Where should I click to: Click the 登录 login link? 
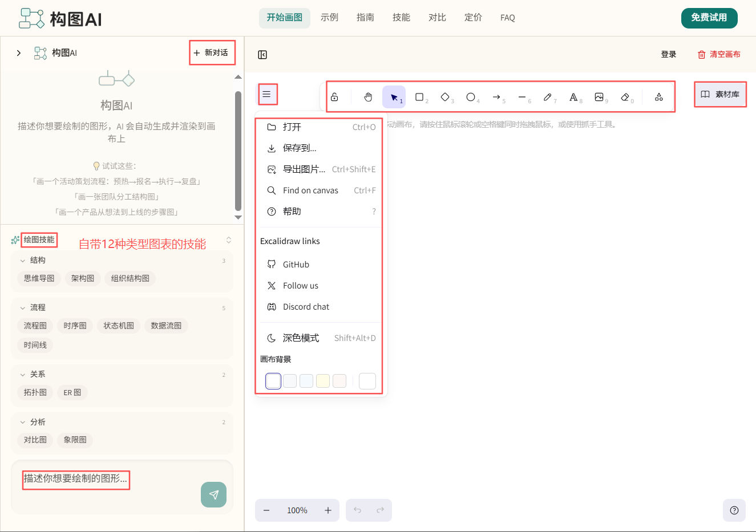point(669,54)
